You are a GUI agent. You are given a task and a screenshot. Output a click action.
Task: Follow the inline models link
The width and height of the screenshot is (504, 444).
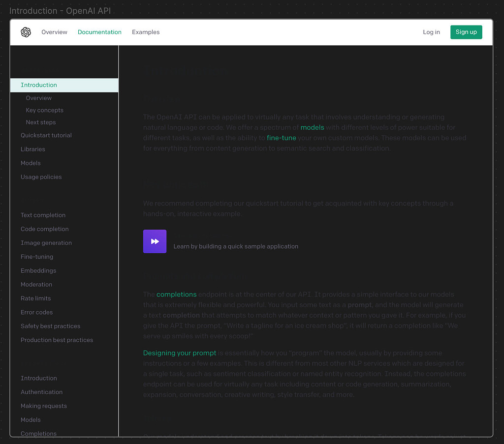point(312,127)
